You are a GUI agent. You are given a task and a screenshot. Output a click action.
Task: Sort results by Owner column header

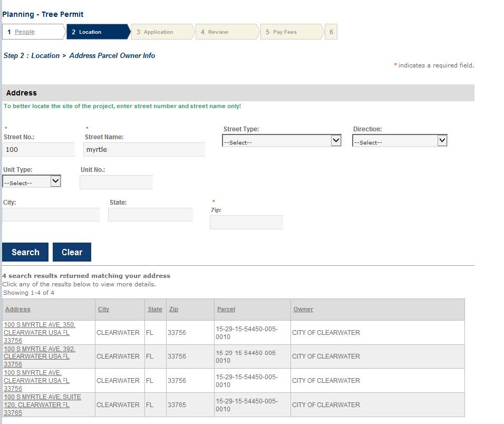pos(303,309)
